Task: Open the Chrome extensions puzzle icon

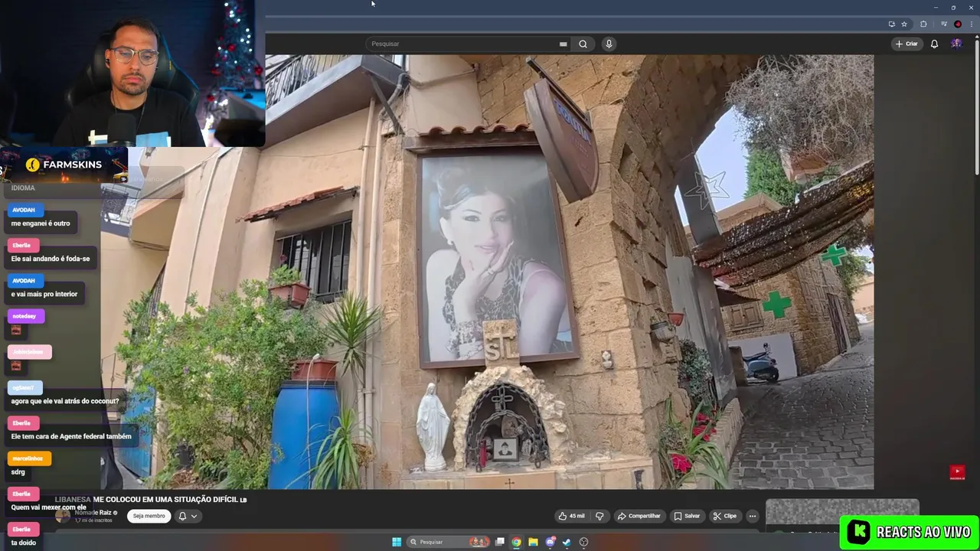Action: click(x=923, y=24)
